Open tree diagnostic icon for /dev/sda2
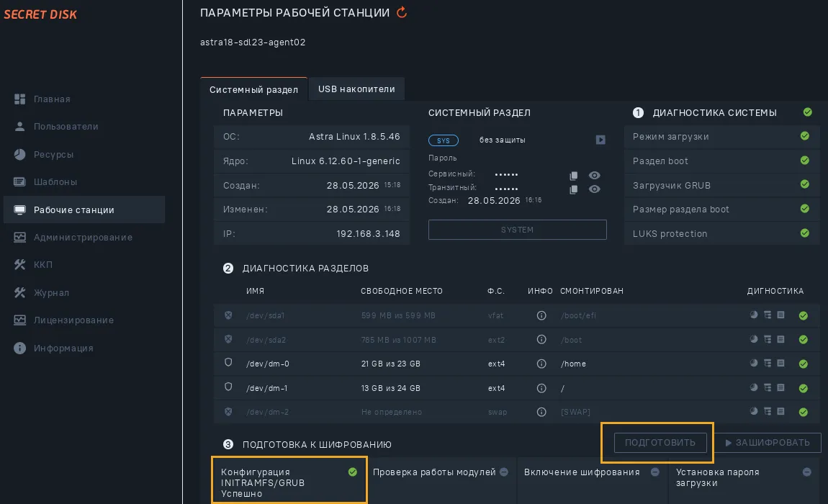 click(768, 339)
